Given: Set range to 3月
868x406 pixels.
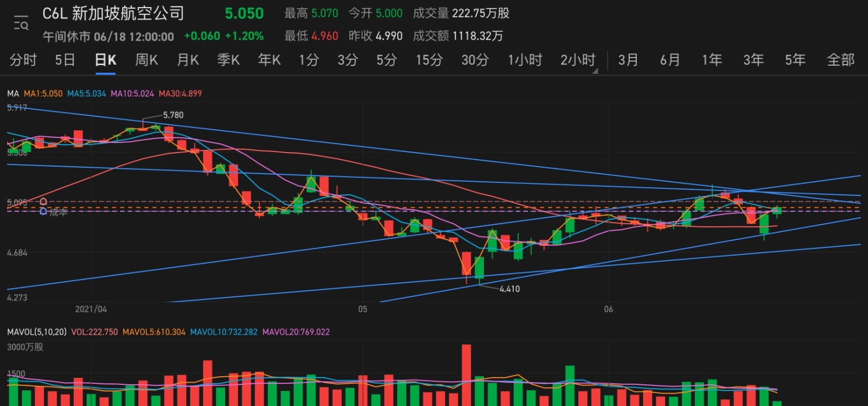Looking at the screenshot, I should click(628, 60).
